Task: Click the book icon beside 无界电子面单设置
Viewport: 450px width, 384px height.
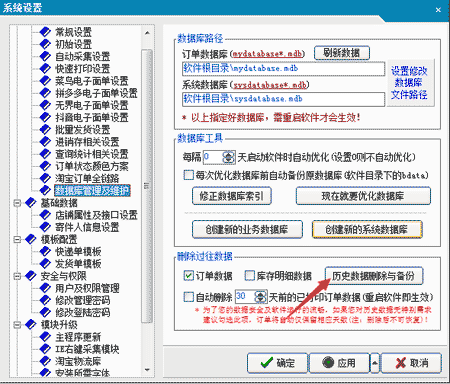Action: [x=45, y=105]
